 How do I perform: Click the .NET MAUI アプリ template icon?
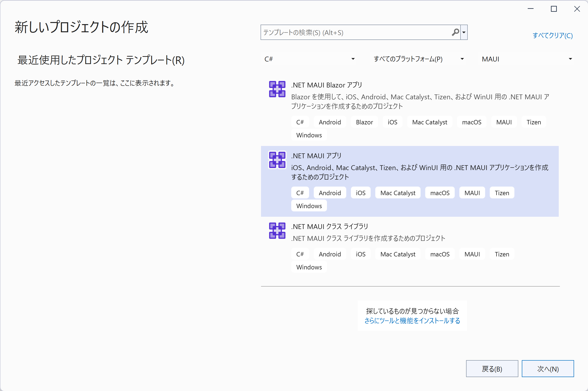coord(277,160)
